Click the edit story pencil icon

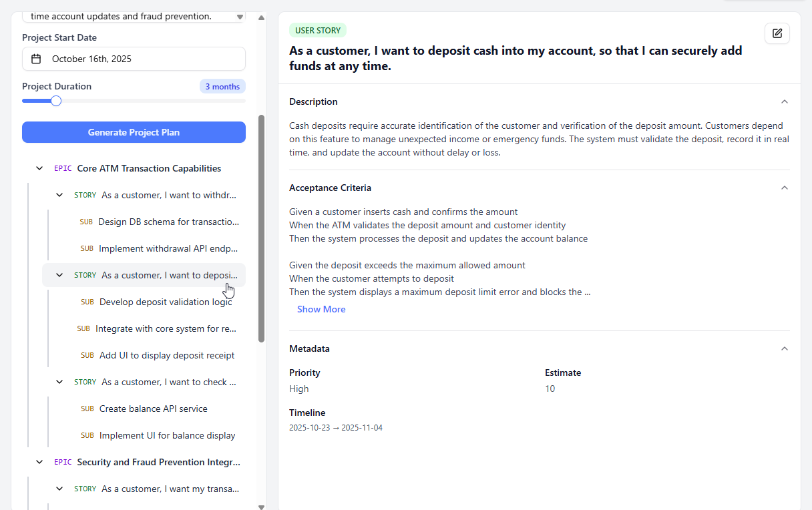point(777,33)
